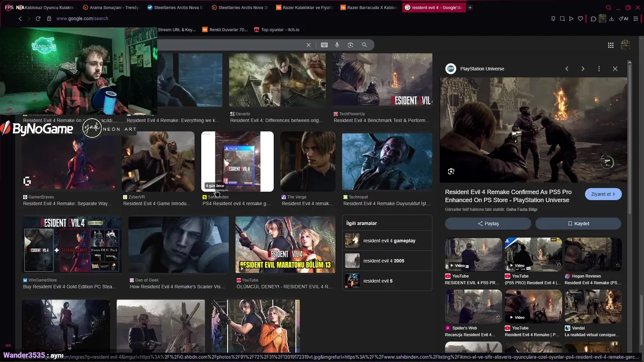Go back with the browser back arrow
644x362 pixels.
point(20,19)
